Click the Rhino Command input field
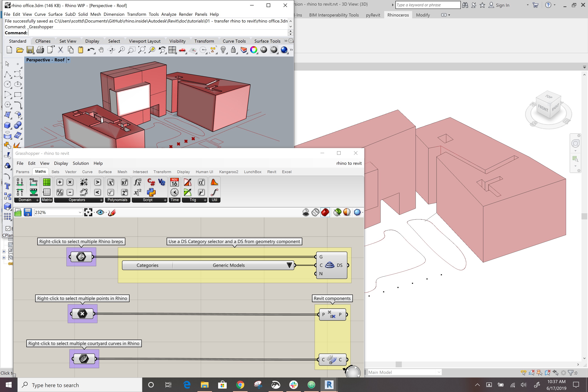Screen dimensions: 588x392 click(158, 33)
